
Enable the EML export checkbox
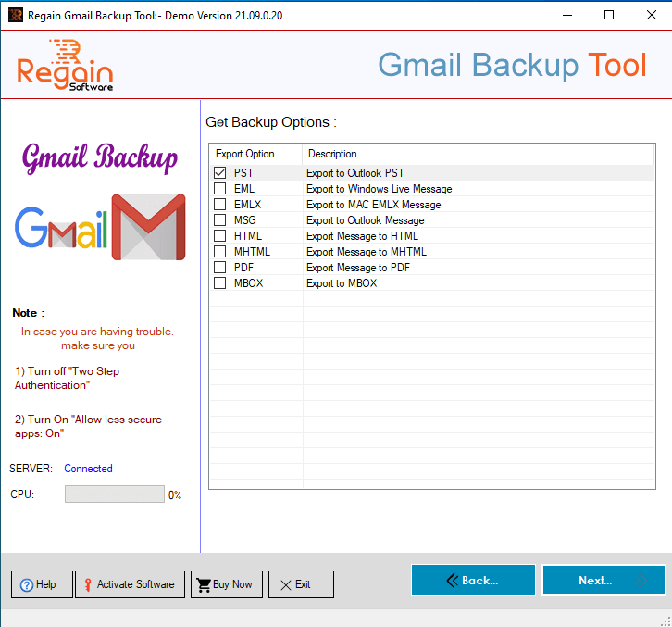coord(220,189)
